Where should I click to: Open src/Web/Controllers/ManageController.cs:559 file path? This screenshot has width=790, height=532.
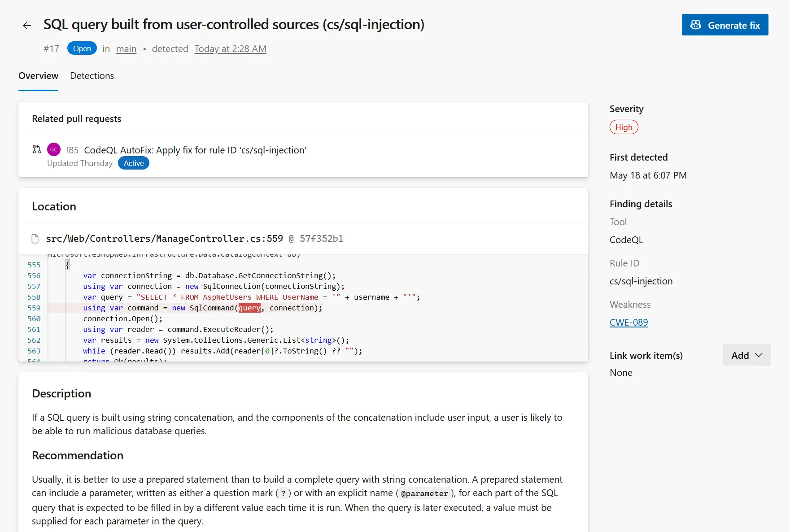click(x=164, y=239)
